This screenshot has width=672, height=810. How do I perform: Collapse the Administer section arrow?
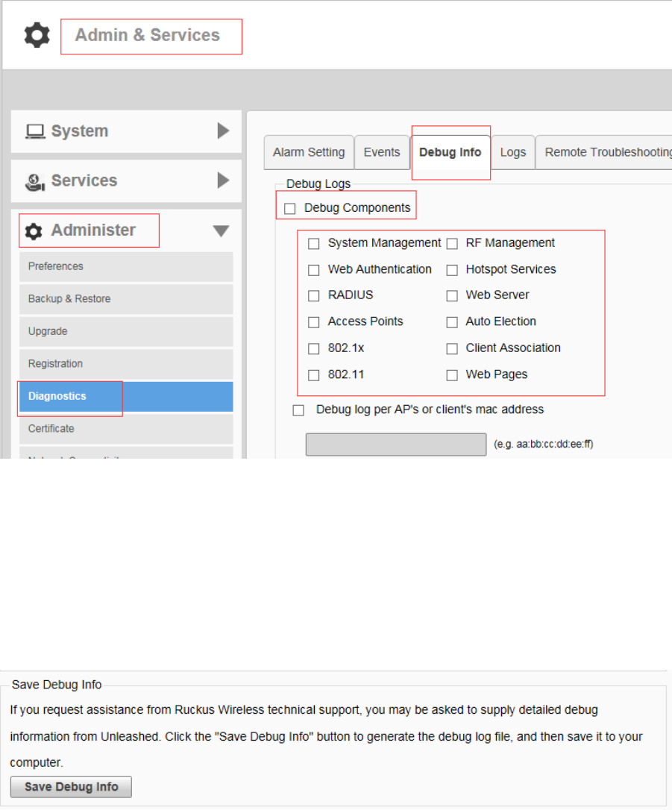221,230
